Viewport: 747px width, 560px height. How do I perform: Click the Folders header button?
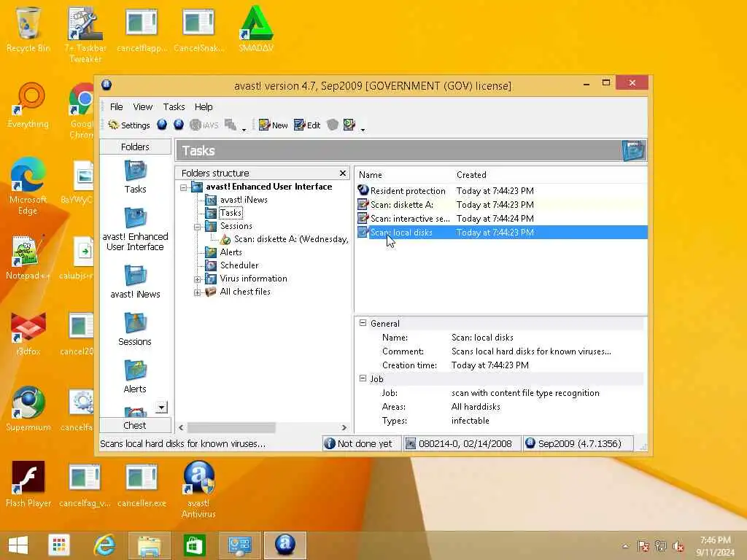pyautogui.click(x=135, y=147)
